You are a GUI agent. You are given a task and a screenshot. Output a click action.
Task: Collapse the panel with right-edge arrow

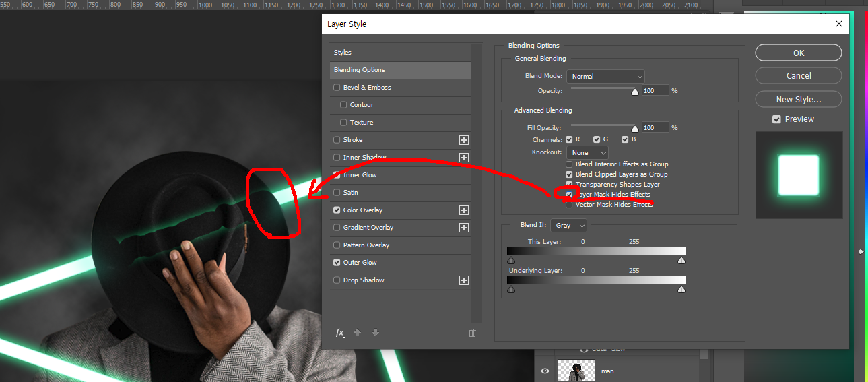pyautogui.click(x=861, y=252)
